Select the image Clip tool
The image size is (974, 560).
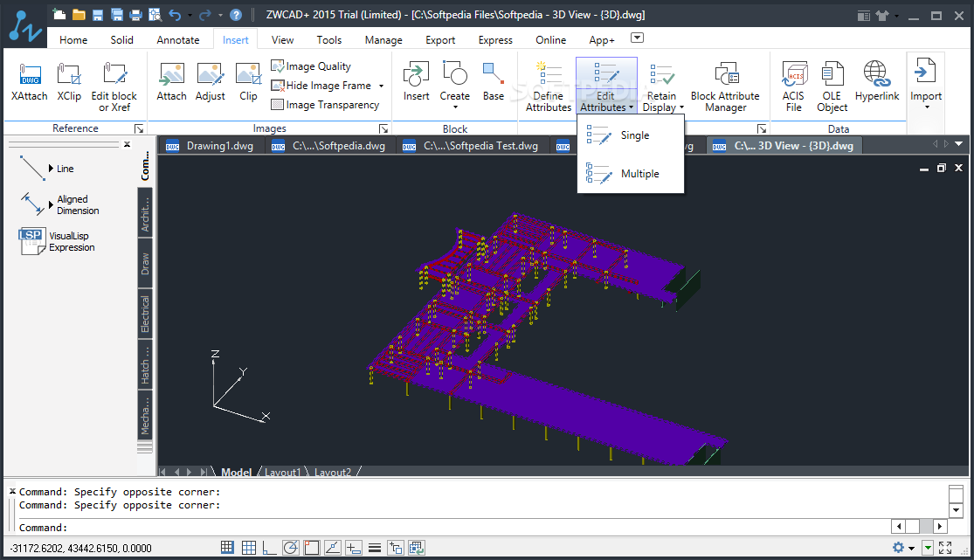(x=248, y=82)
